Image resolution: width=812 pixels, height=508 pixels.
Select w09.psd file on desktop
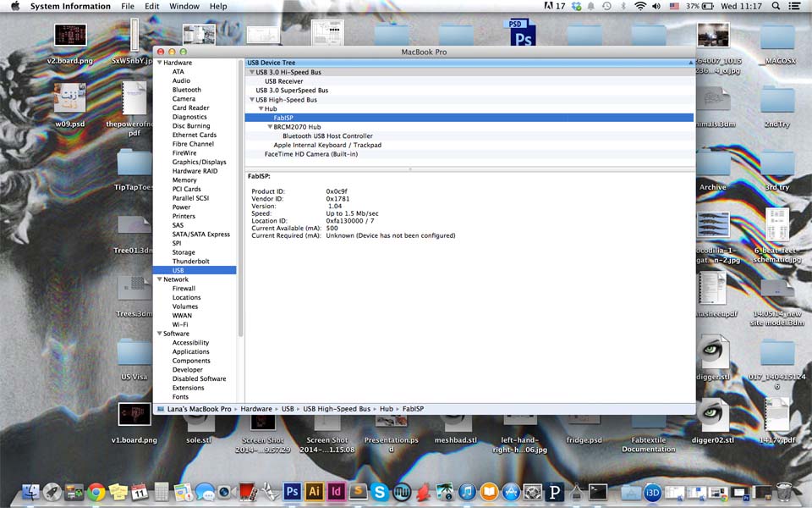70,105
